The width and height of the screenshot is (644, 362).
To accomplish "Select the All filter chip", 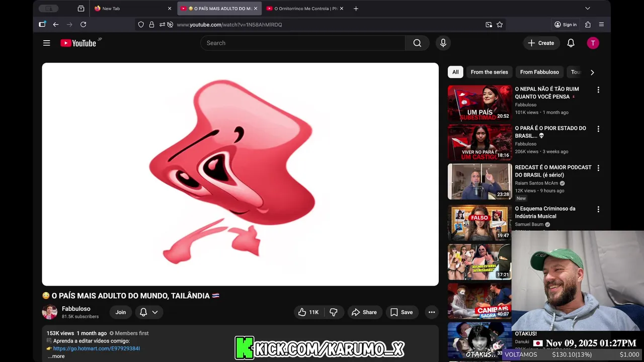I will pos(455,72).
